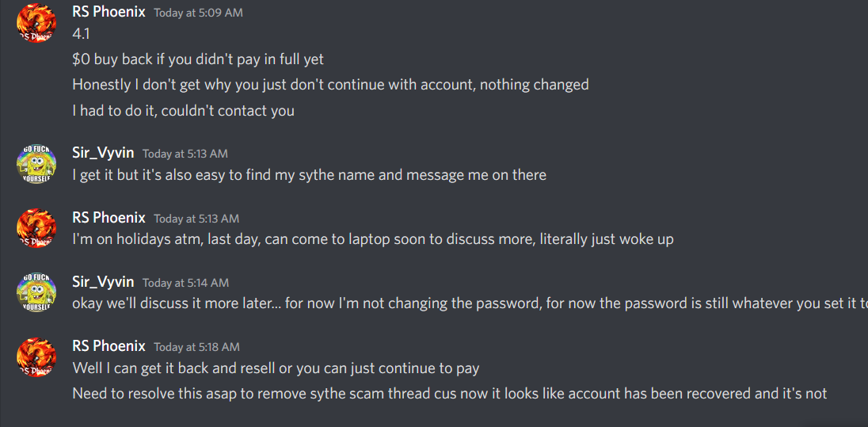
Task: Select RS Phoenix username above the holidays message
Action: pyautogui.click(x=108, y=217)
